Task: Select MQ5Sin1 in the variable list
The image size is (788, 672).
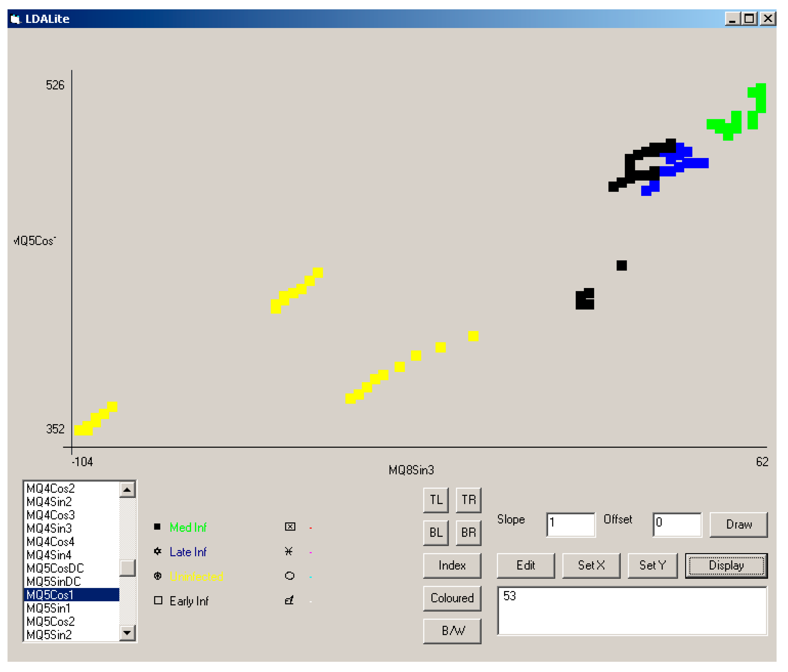Action: pos(49,608)
